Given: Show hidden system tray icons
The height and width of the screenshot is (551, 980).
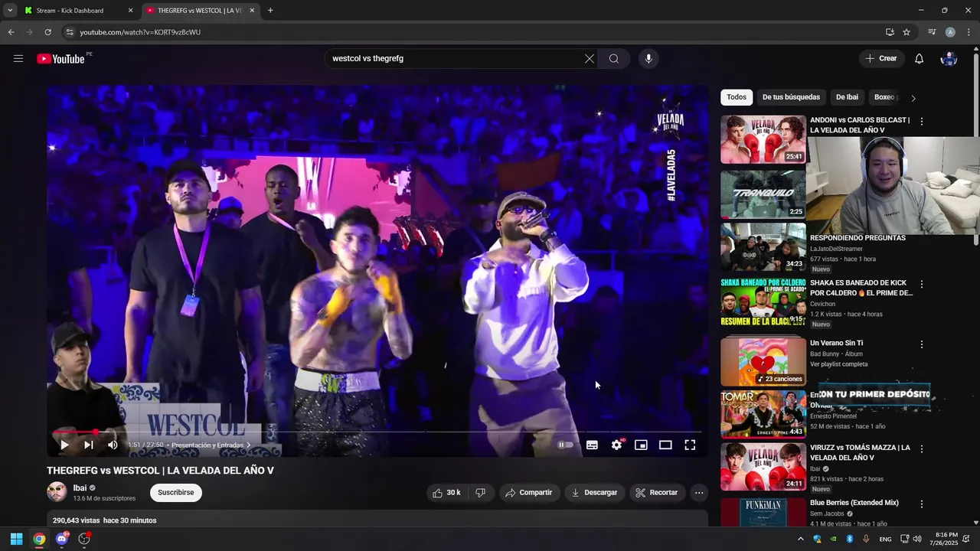Looking at the screenshot, I should 801,539.
